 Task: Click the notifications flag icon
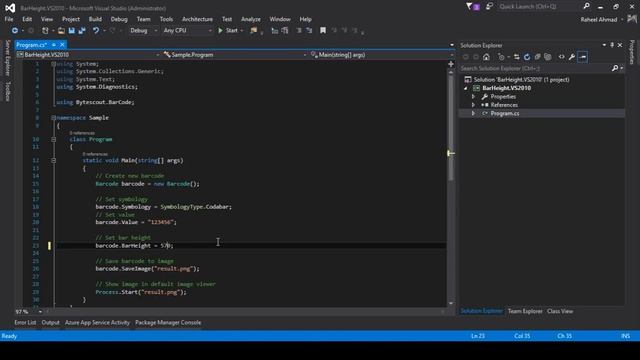coord(473,7)
